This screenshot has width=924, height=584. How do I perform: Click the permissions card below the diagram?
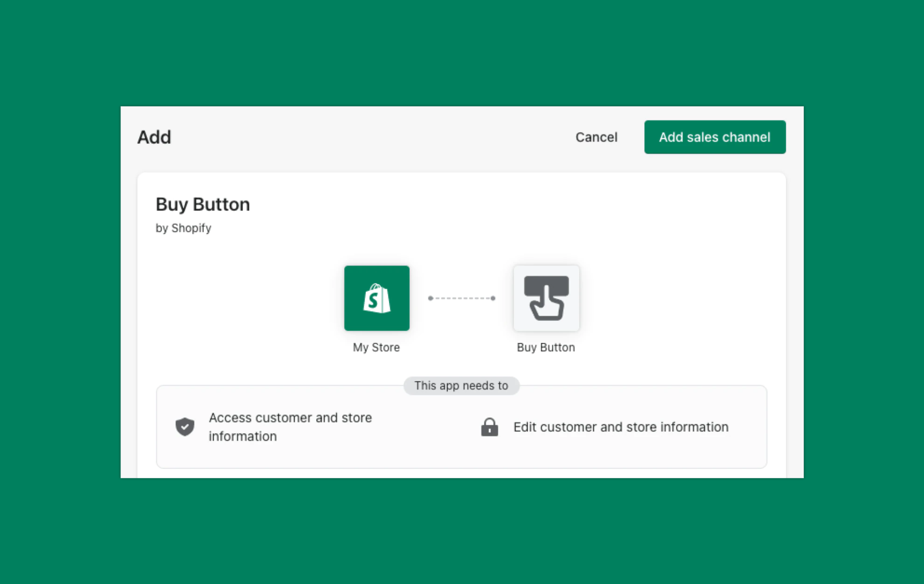click(461, 427)
